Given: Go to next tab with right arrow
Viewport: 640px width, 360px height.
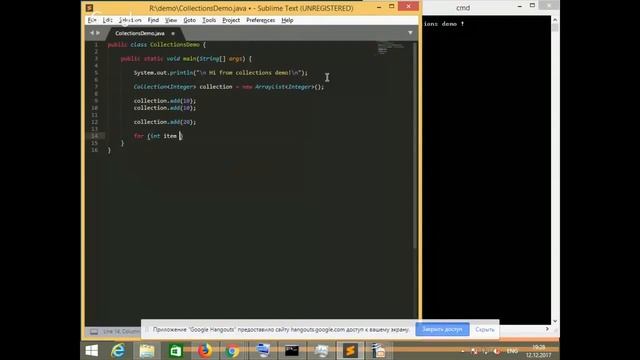Looking at the screenshot, I should (98, 33).
